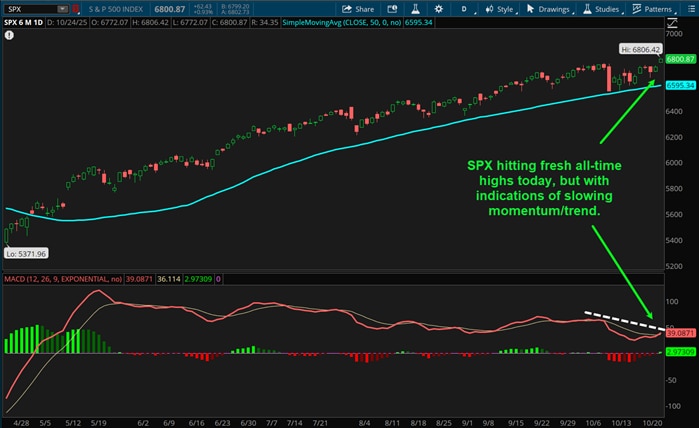Click the S & P 500 INDEX description
Screen dimensions: 699x428
(x=116, y=9)
